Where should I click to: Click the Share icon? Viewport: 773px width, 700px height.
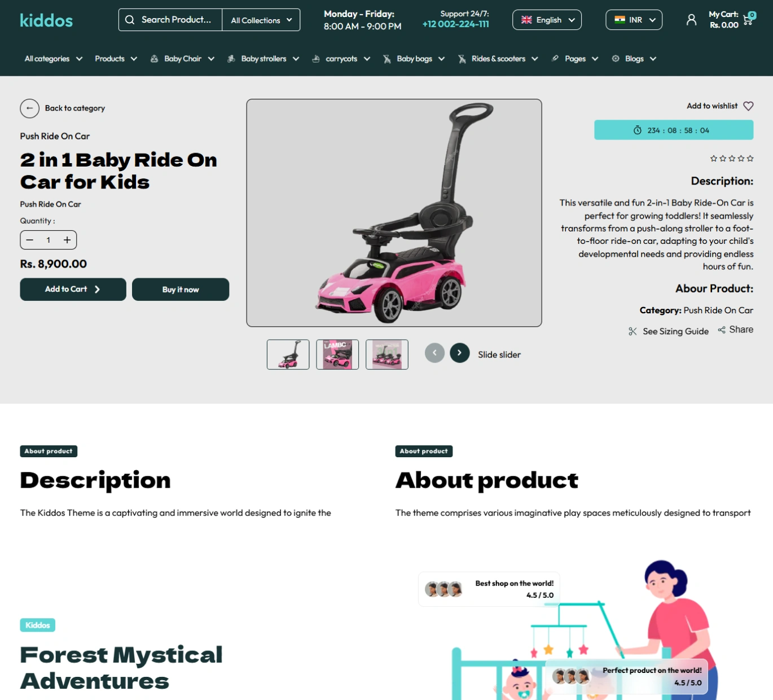[x=722, y=330]
